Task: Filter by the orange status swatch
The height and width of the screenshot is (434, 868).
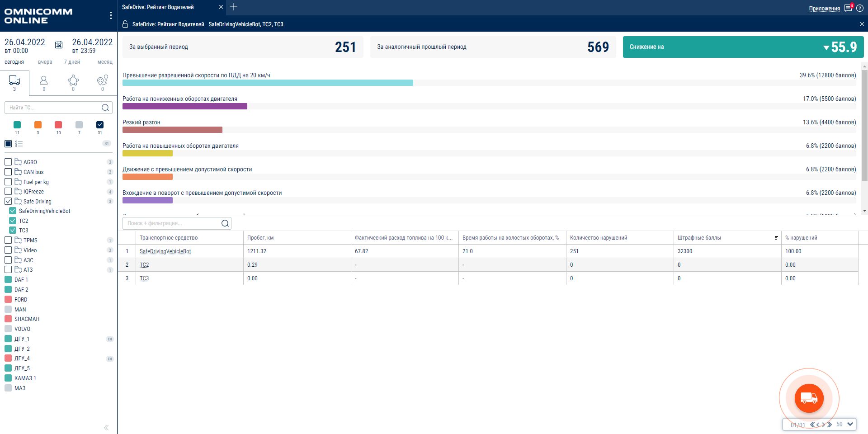Action: point(38,125)
